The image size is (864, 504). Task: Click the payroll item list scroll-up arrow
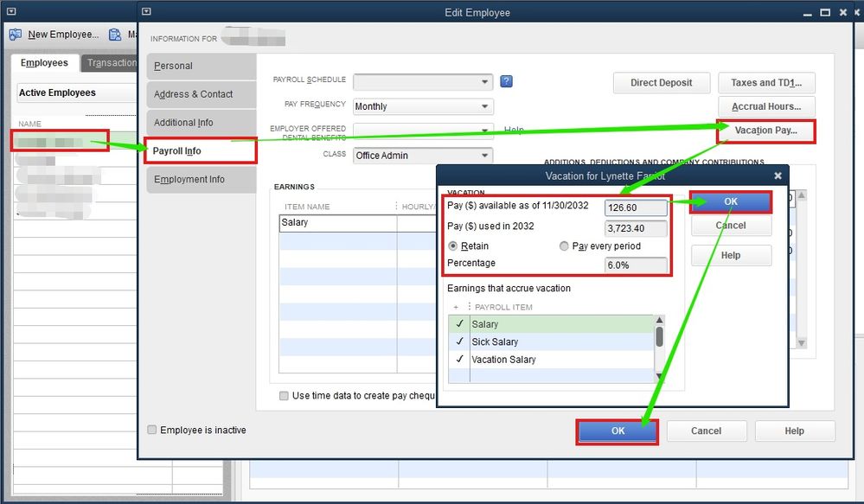point(659,320)
